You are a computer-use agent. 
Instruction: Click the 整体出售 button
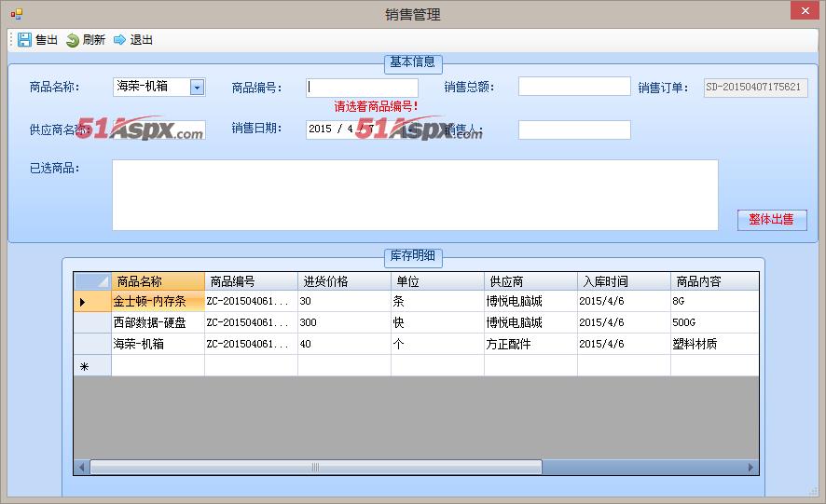[771, 220]
